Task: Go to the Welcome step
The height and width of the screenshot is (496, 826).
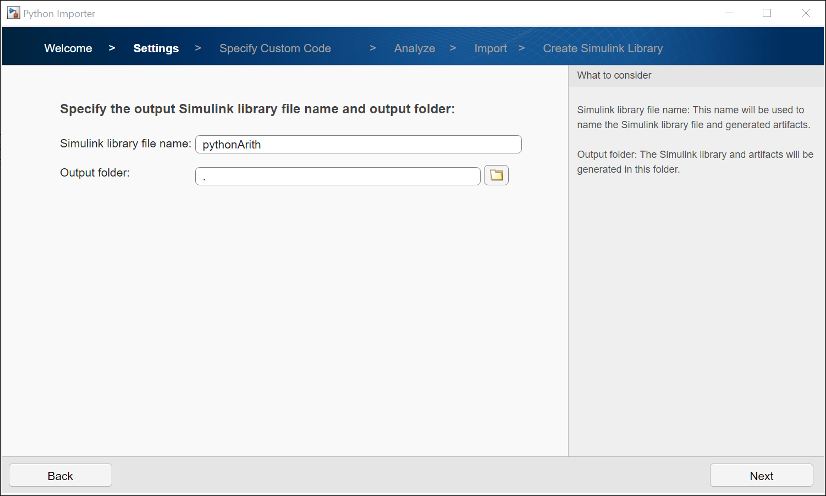Action: coord(68,48)
